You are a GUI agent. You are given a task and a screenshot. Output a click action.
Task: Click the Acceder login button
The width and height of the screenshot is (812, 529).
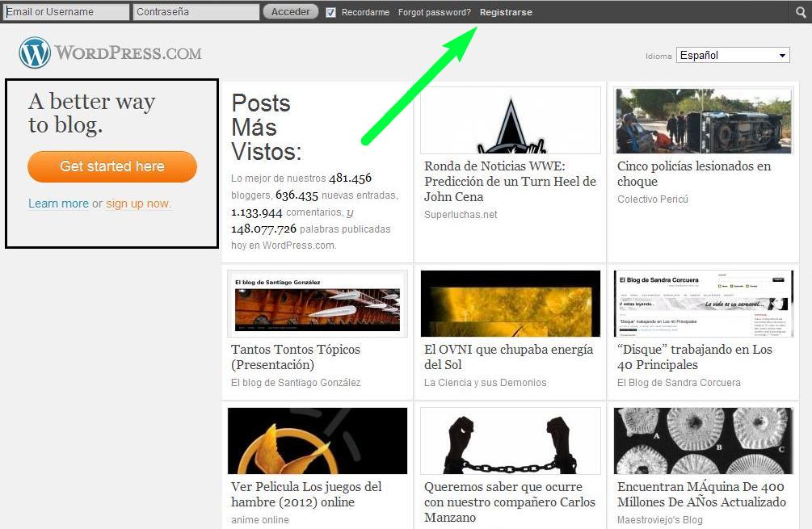point(290,12)
